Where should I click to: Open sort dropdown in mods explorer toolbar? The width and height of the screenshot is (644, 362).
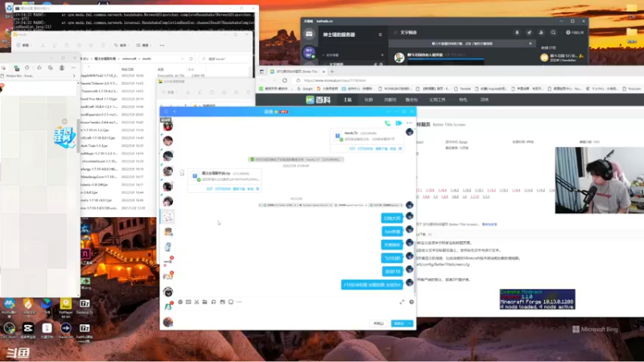click(122, 45)
